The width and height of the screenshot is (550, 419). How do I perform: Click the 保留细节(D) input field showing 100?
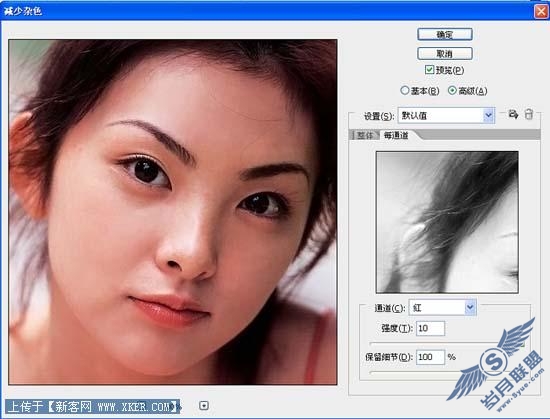tap(430, 357)
